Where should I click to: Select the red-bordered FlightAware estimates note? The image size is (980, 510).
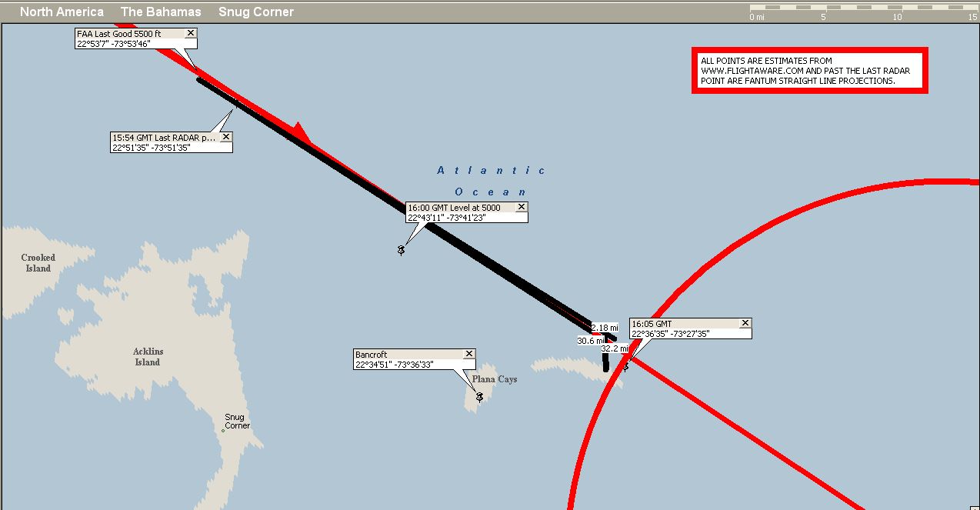coord(809,71)
